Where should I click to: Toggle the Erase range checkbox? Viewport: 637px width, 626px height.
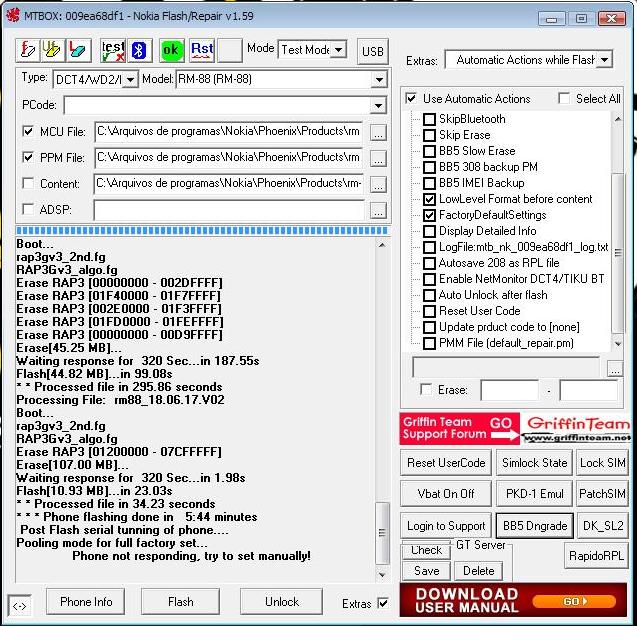[426, 389]
